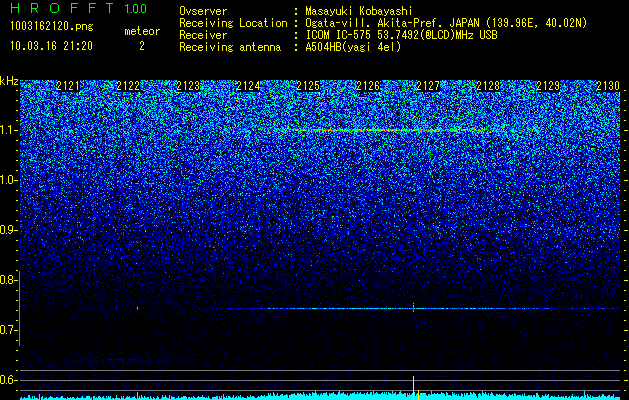Click the 2123 time marker
The height and width of the screenshot is (400, 629).
(188, 86)
